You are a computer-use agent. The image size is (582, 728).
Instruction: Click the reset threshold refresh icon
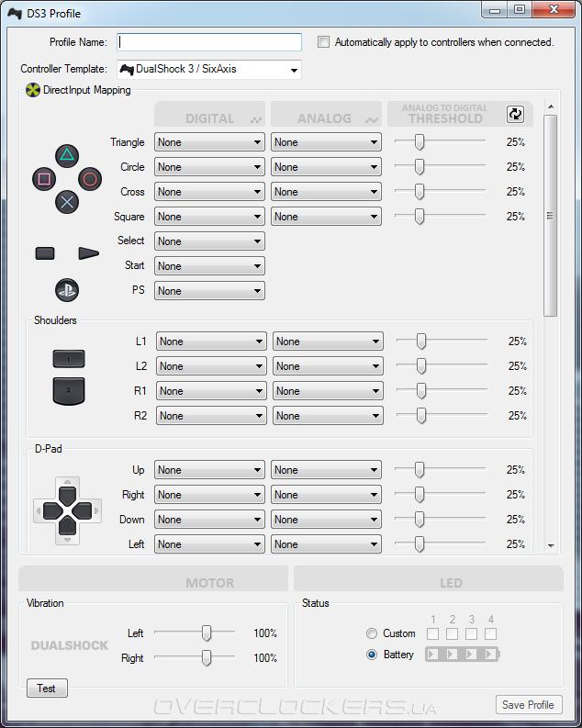tap(515, 114)
